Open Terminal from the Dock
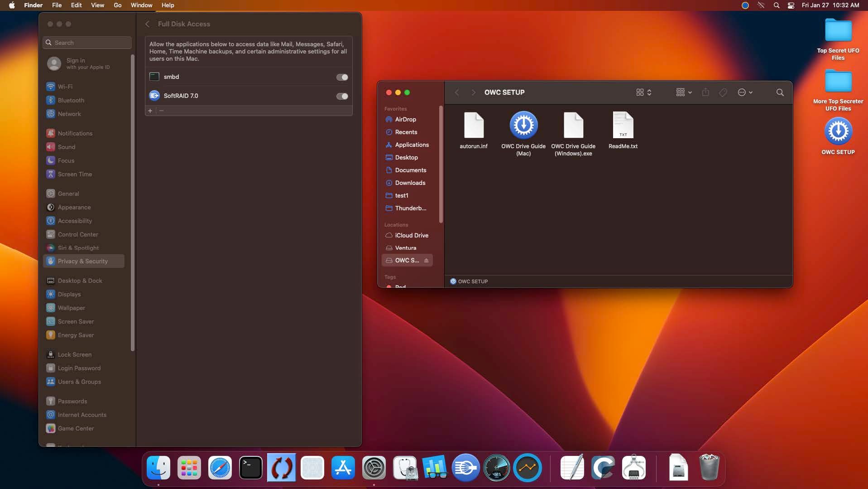Screen dimensions: 868x489 (250, 468)
